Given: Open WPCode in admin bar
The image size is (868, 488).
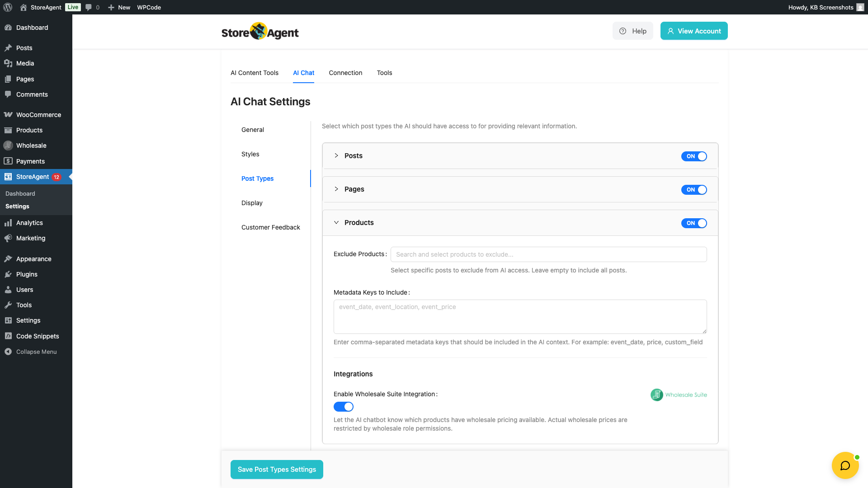Looking at the screenshot, I should coord(149,7).
